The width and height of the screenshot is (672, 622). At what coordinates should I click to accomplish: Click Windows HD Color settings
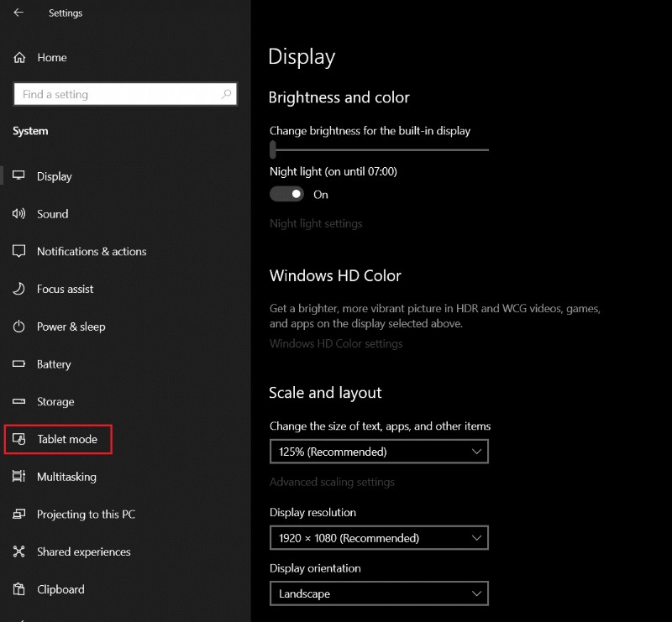coord(336,343)
